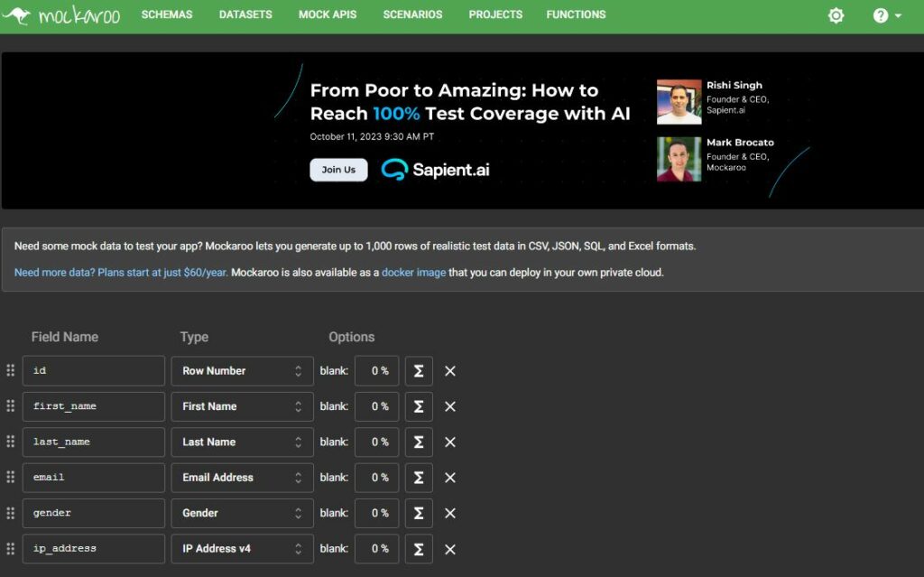Click the webinar banner headline text
Screen dimensions: 924x577
pos(469,101)
